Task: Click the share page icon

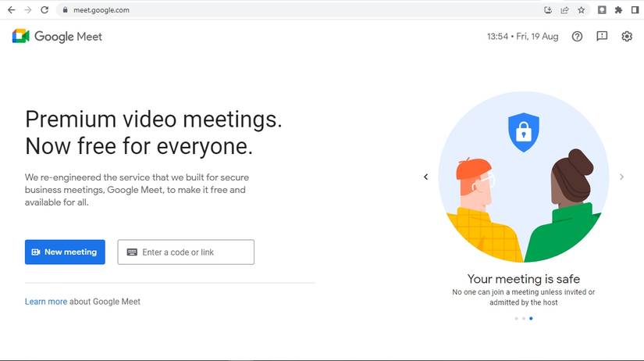Action: click(x=564, y=10)
